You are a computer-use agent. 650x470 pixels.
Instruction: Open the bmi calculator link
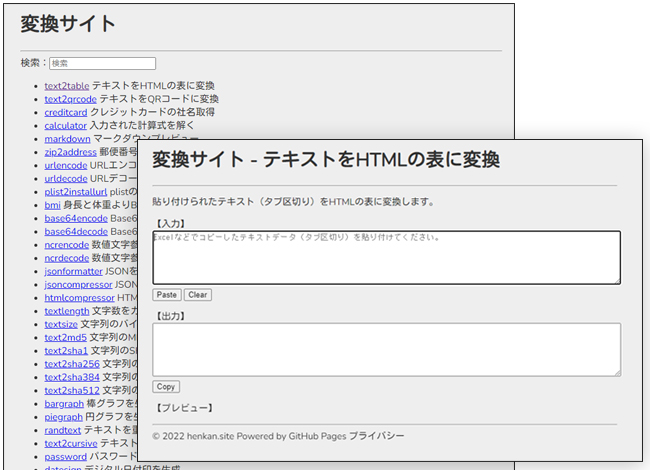pos(52,205)
